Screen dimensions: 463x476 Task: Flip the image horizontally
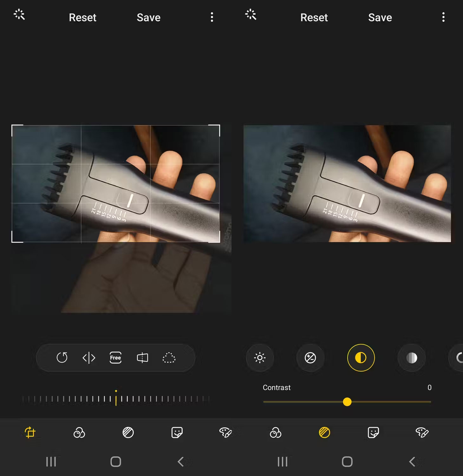(x=89, y=358)
